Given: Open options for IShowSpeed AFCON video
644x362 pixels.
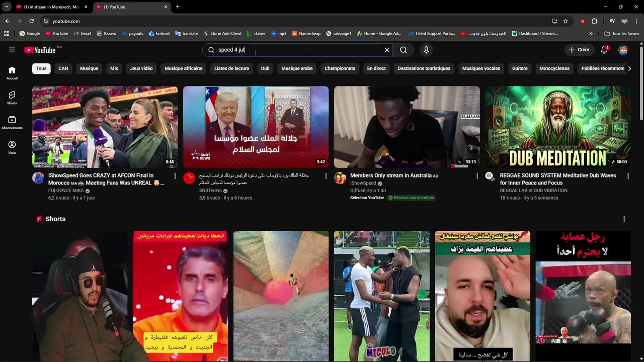Looking at the screenshot, I should (175, 176).
